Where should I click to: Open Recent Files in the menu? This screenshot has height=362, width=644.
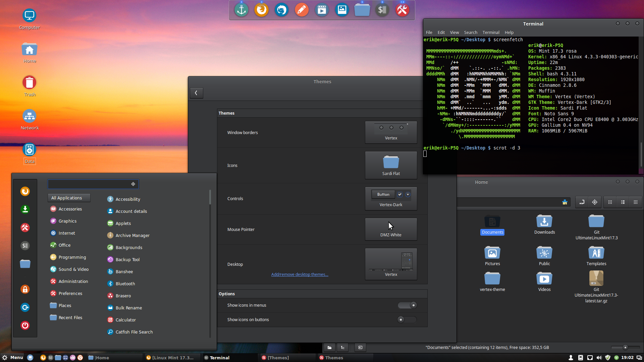coord(66,318)
